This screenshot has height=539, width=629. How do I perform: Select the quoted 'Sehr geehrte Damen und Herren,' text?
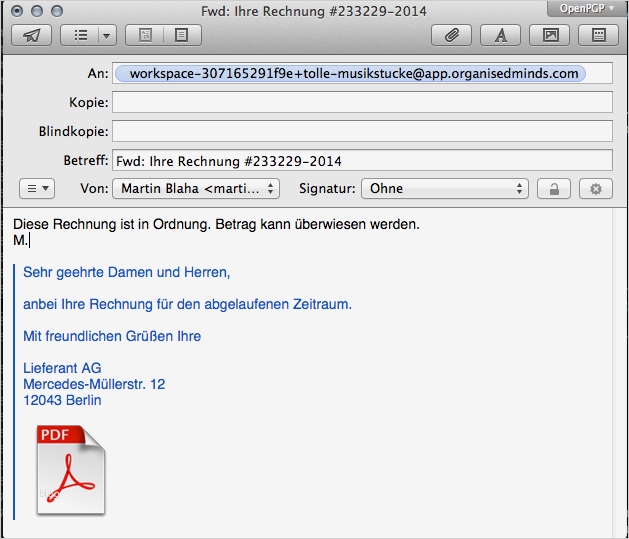[126, 272]
